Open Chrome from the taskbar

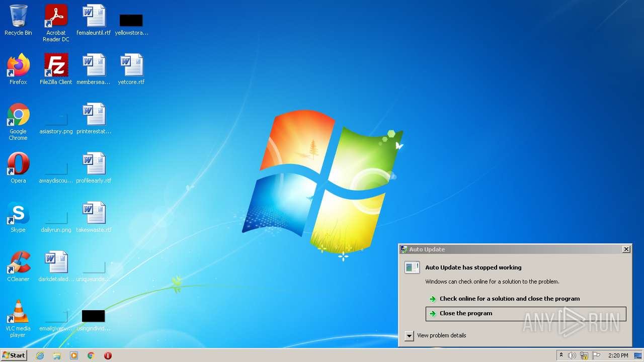coord(91,355)
